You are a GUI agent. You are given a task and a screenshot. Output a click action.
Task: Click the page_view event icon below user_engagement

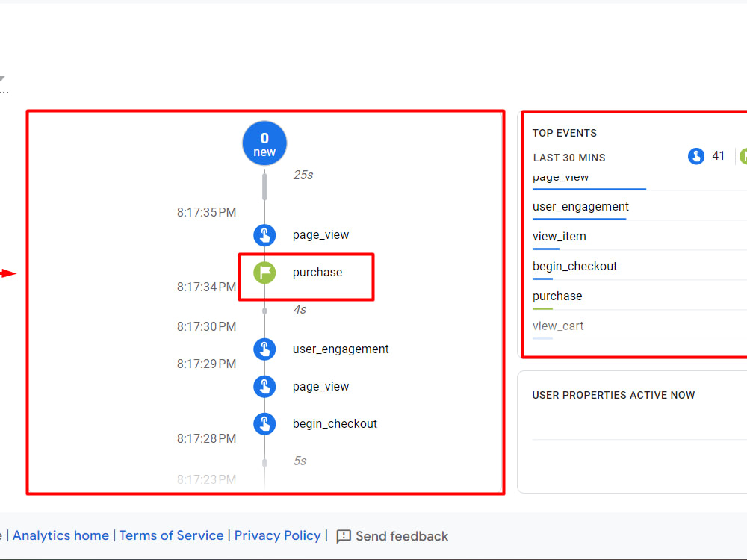click(264, 386)
